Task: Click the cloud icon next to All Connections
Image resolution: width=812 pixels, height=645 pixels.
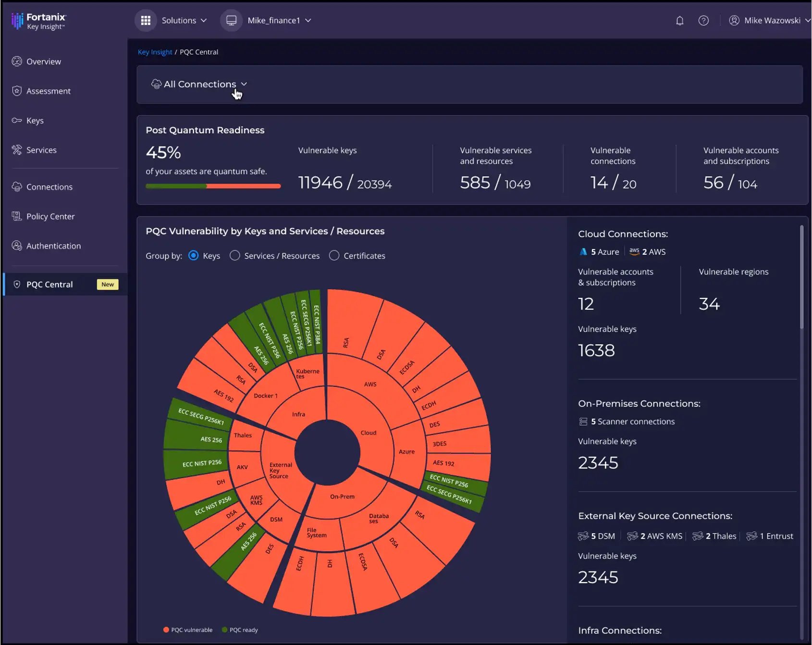Action: pyautogui.click(x=156, y=84)
